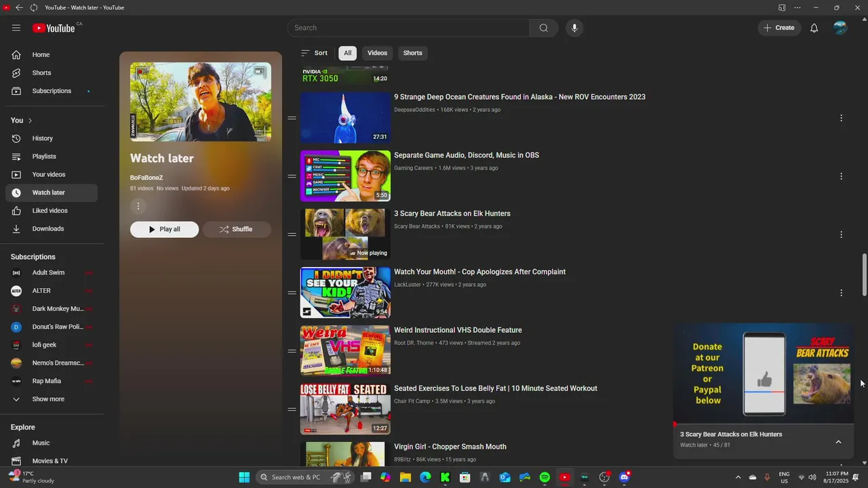
Task: Open File Explorer from the taskbar
Action: 406,477
